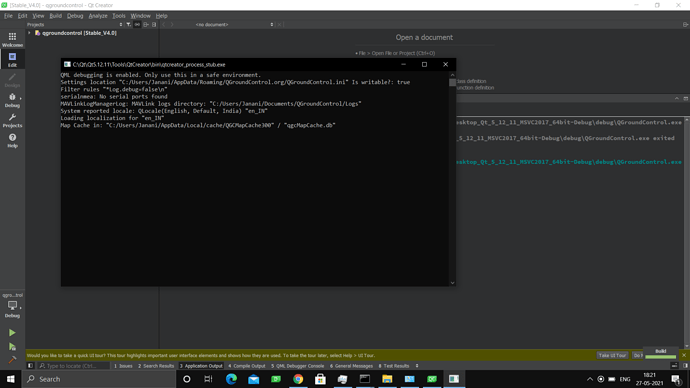Open the Welcome mode in sidebar
The height and width of the screenshot is (388, 690).
(12, 40)
